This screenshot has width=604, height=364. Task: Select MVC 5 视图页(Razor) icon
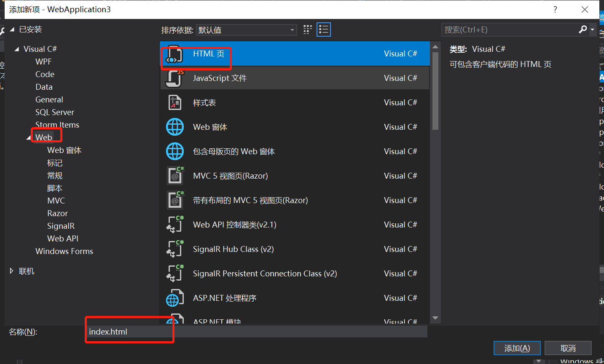(175, 176)
